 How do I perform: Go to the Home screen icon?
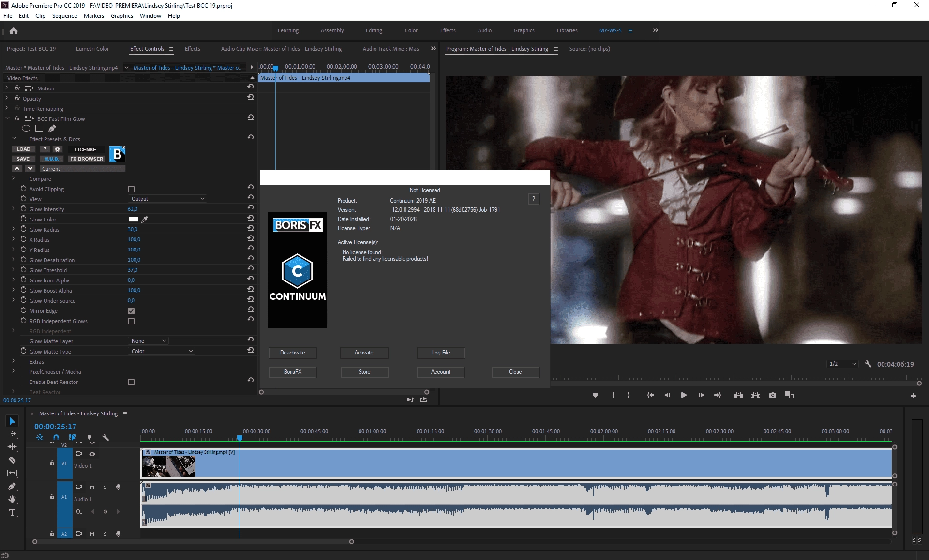(x=14, y=31)
